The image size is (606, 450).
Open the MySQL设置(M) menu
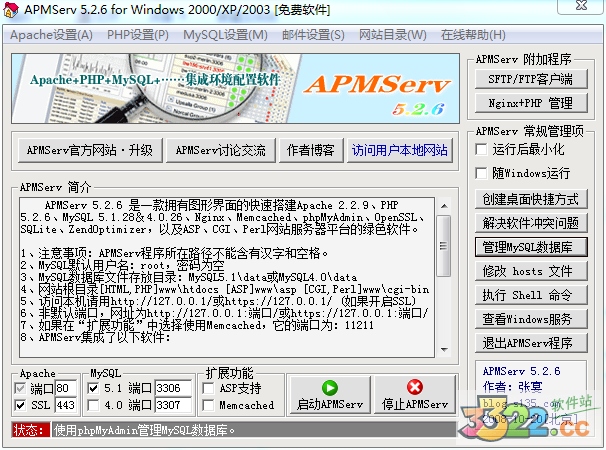(225, 35)
